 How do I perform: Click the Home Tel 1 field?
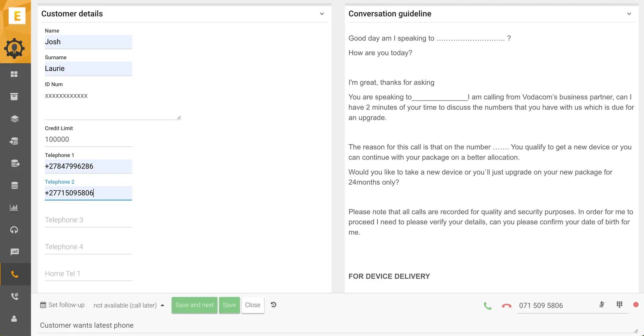pyautogui.click(x=89, y=274)
